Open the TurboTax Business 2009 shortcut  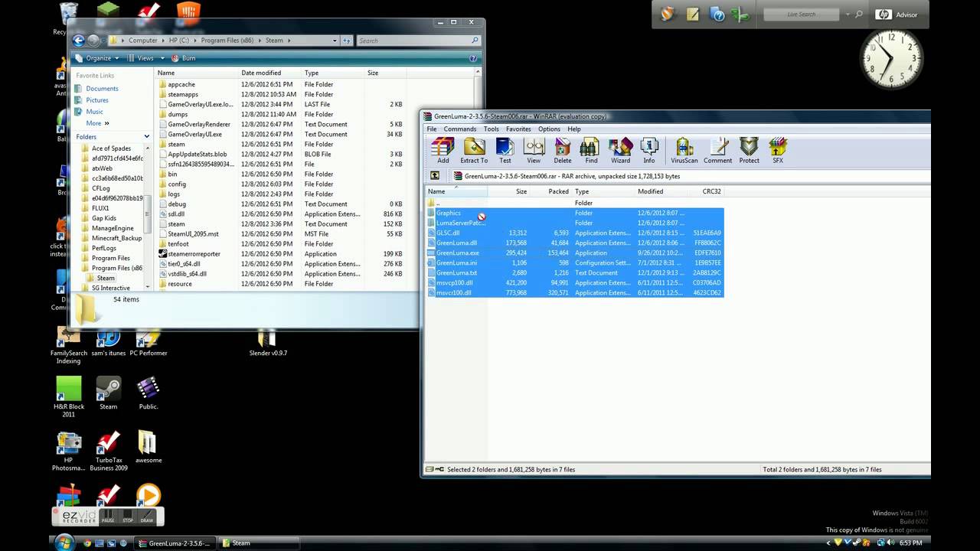(109, 451)
